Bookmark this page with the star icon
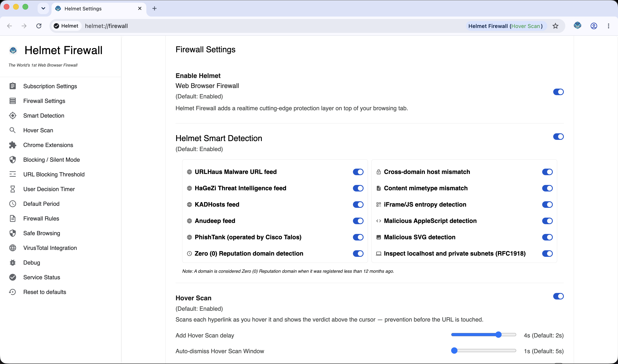The image size is (618, 364). click(555, 26)
